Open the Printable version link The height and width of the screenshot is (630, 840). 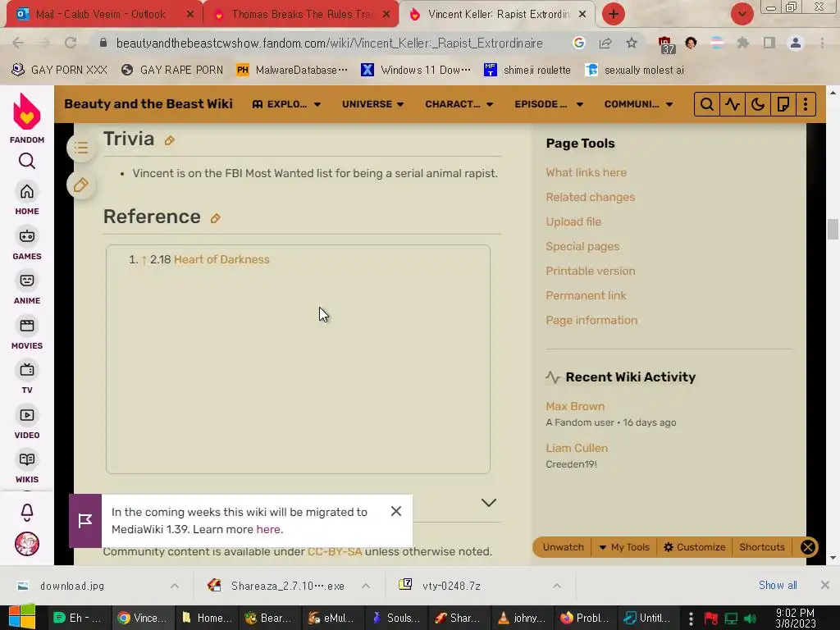(x=591, y=271)
